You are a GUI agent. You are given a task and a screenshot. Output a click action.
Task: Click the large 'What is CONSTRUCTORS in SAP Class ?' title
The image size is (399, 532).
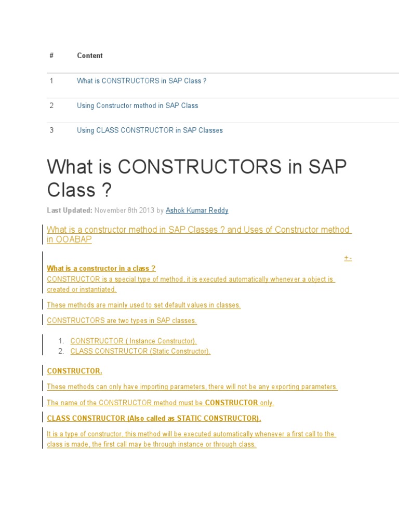(x=197, y=178)
